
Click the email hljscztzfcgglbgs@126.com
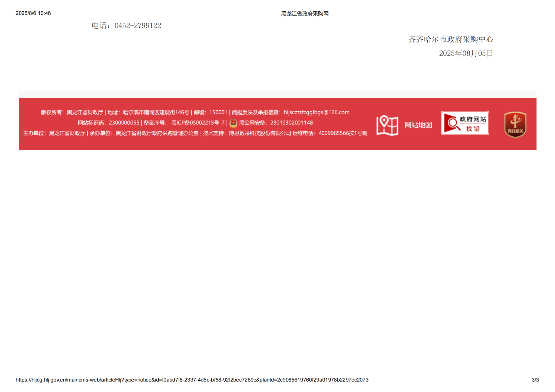pos(316,112)
